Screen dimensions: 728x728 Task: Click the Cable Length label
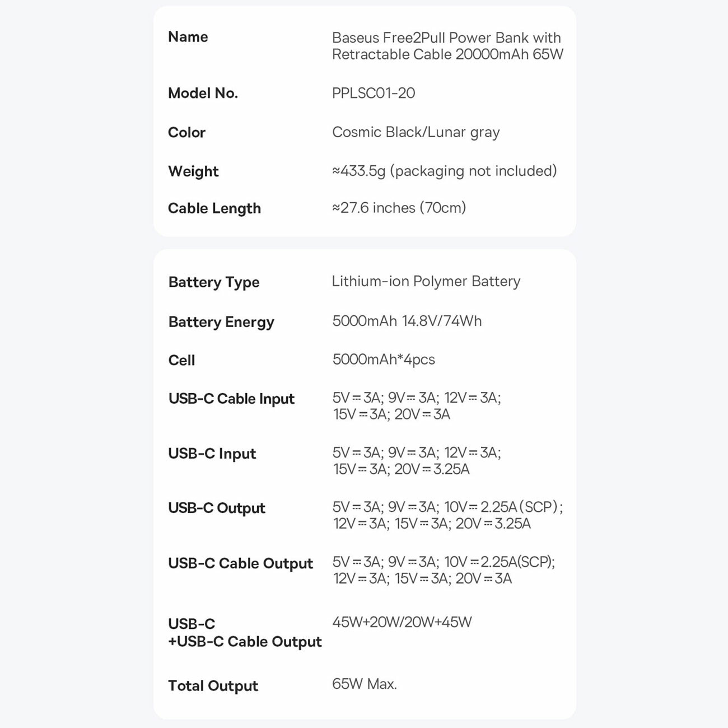214,208
